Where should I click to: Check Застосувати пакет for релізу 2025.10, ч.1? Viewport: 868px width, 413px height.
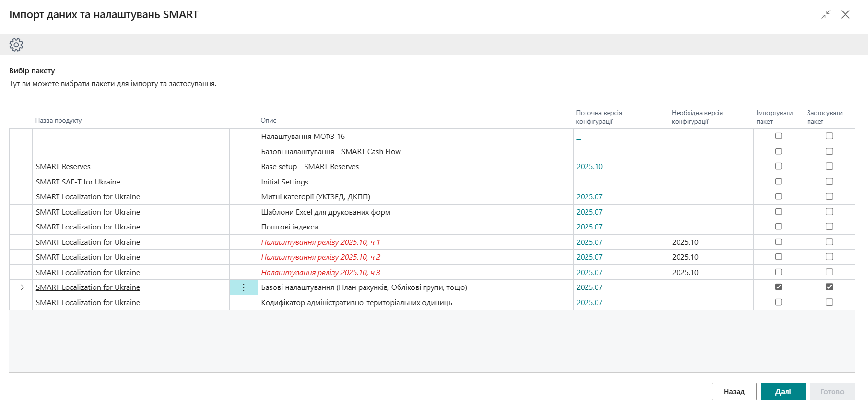point(829,242)
